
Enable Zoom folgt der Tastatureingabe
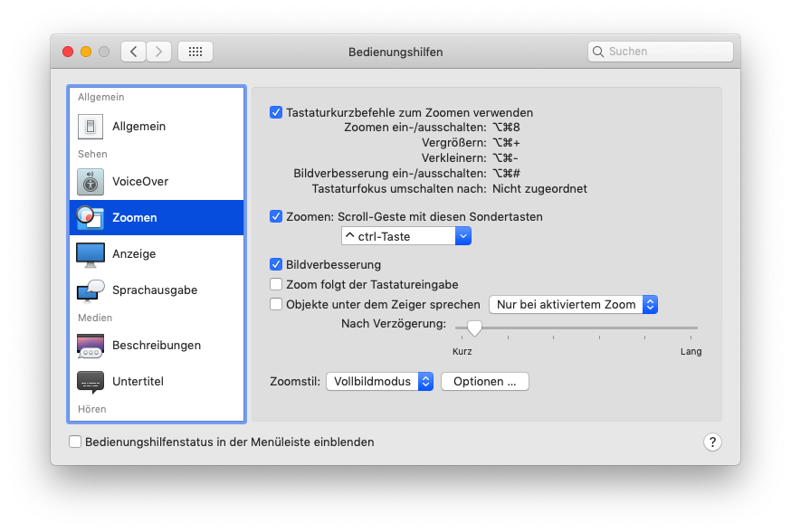pos(276,284)
